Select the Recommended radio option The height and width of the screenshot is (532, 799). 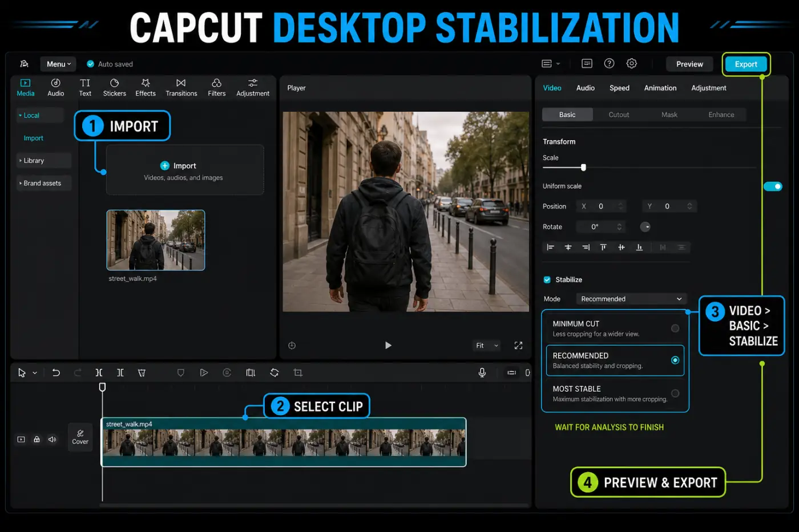pos(675,360)
